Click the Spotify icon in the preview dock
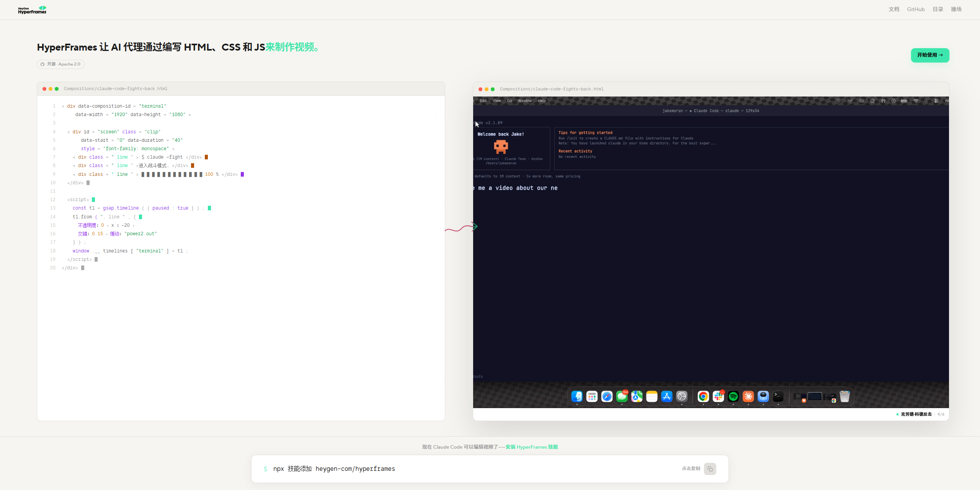980x490 pixels. [733, 397]
